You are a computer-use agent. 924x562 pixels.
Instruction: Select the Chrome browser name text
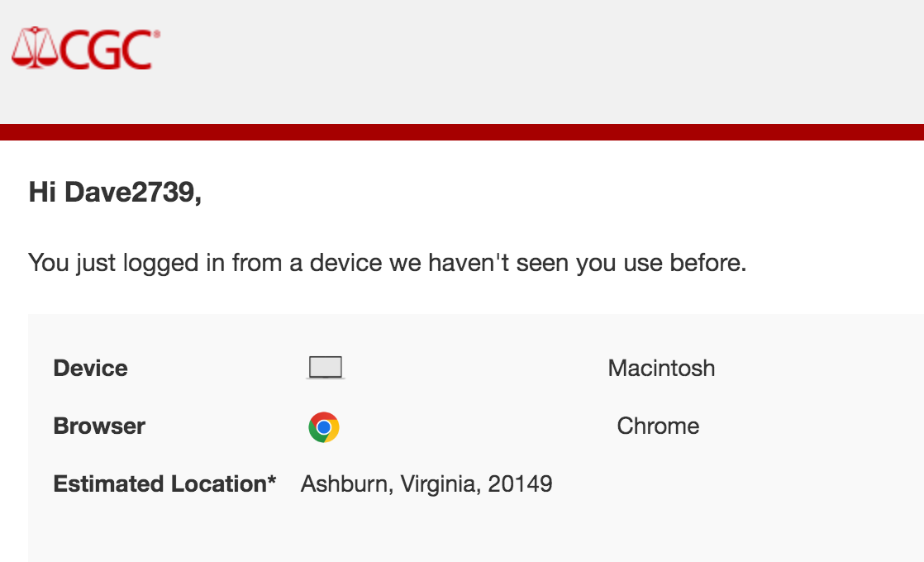tap(658, 426)
